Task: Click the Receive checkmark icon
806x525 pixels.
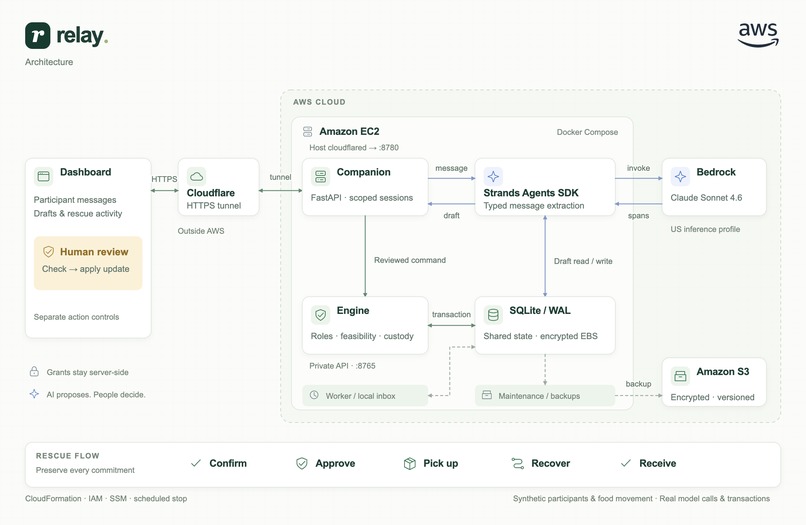Action: (x=626, y=463)
